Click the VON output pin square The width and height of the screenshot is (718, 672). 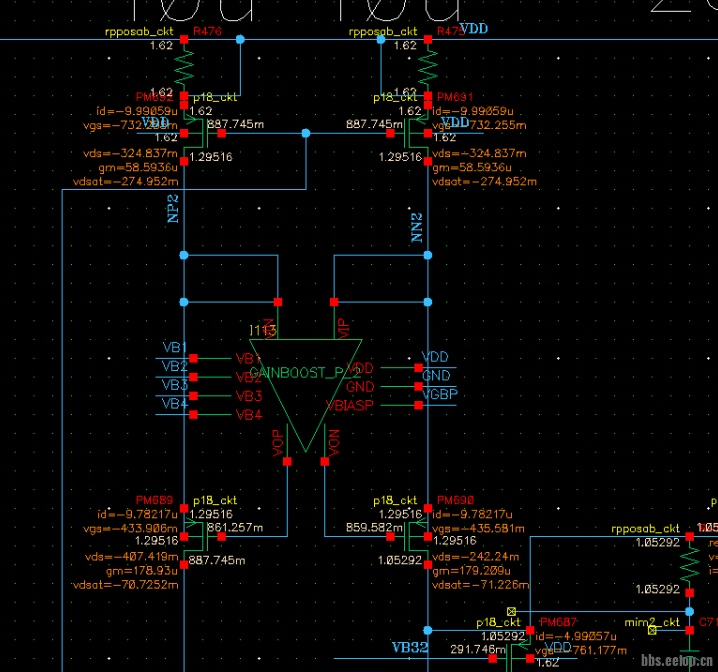324,461
